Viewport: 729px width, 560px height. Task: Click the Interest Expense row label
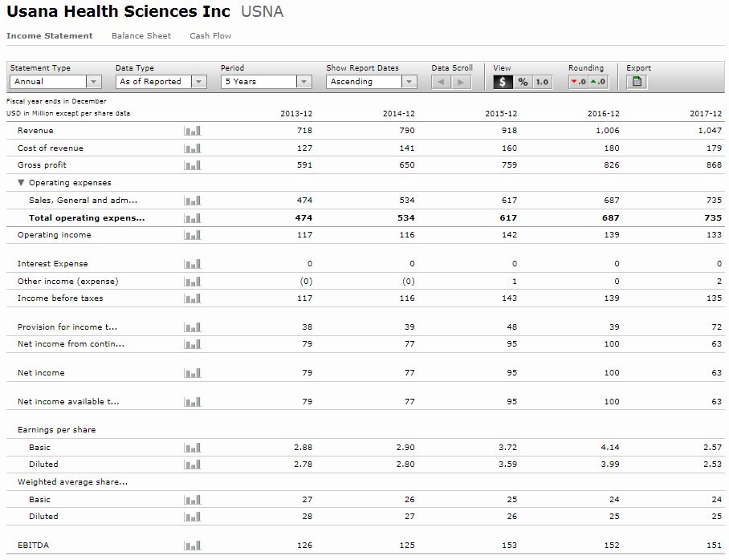pyautogui.click(x=52, y=263)
